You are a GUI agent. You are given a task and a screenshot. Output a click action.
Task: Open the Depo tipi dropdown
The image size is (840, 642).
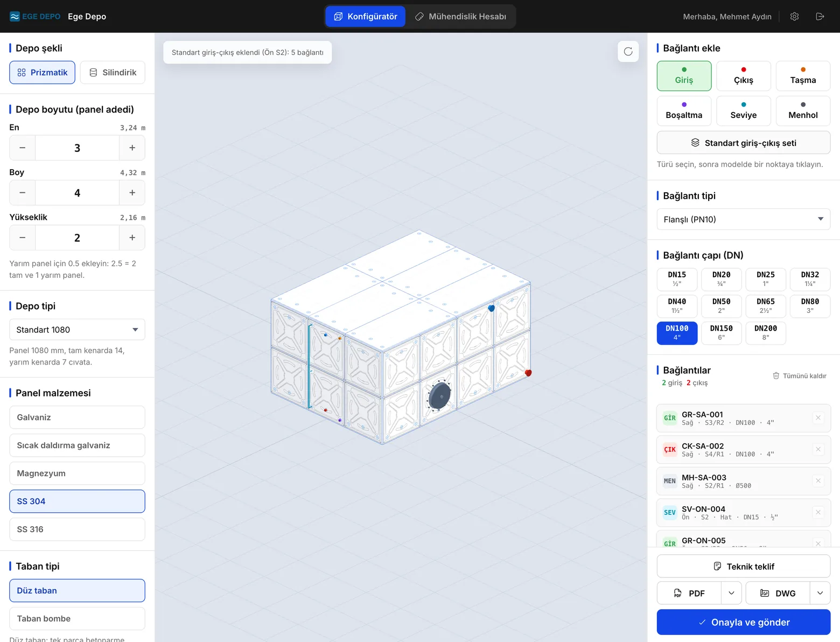pos(77,330)
